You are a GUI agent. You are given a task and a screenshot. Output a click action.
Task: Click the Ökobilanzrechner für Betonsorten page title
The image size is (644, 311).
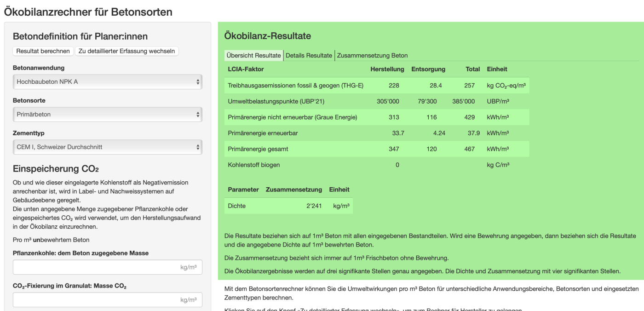[88, 12]
